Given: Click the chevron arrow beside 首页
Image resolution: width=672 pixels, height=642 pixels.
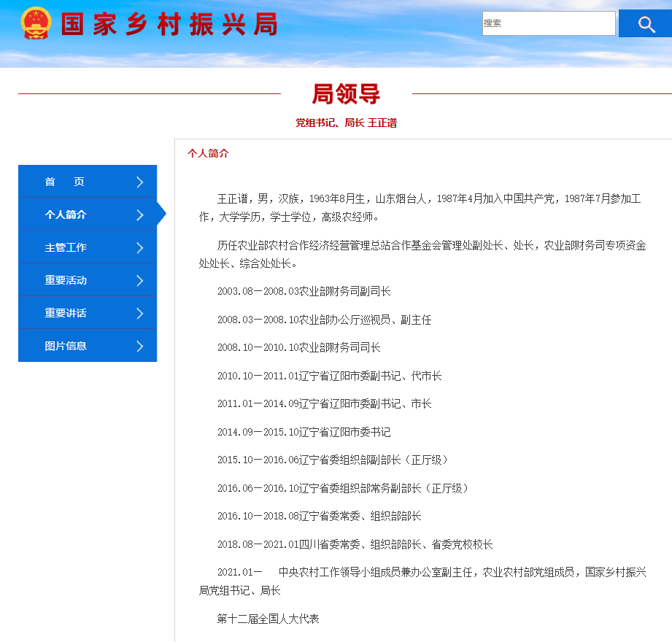Looking at the screenshot, I should pos(139,182).
